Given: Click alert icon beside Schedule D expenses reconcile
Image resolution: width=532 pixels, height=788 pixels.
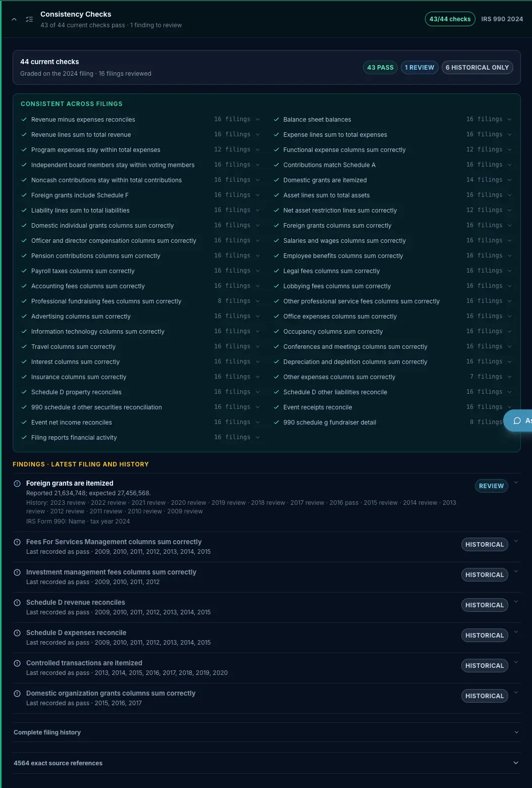Looking at the screenshot, I should point(17,633).
